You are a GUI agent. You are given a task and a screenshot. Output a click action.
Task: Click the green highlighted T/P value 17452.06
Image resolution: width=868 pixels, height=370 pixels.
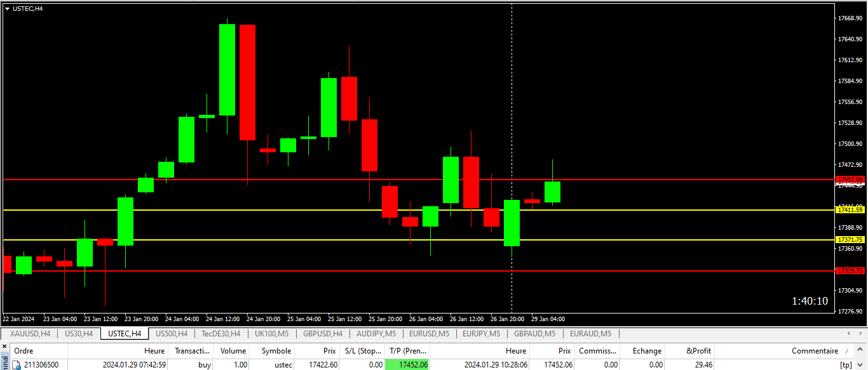(407, 365)
